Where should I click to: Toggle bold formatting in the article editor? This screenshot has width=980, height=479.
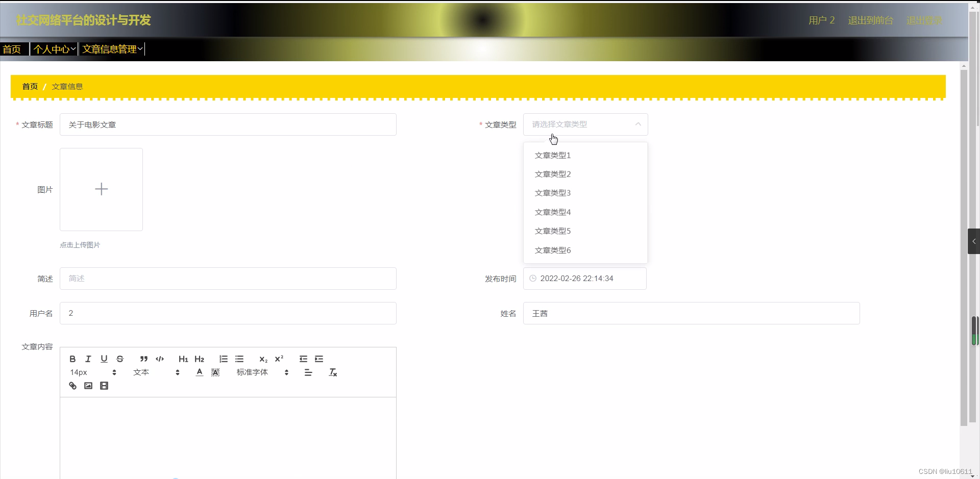pyautogui.click(x=72, y=359)
